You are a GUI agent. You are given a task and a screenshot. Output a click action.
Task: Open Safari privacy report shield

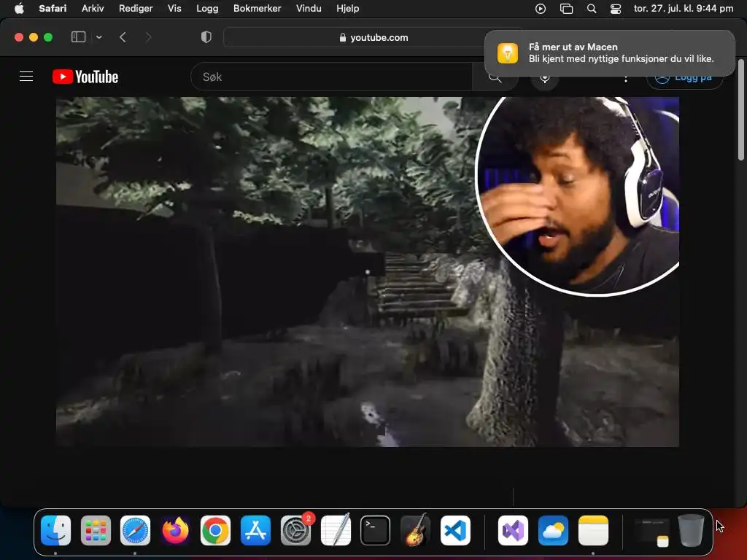pos(206,37)
